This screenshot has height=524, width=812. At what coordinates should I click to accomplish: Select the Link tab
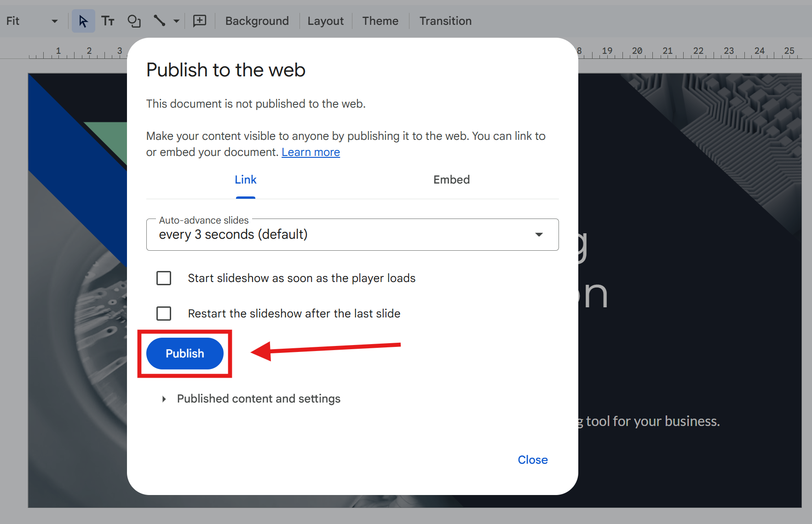coord(246,180)
